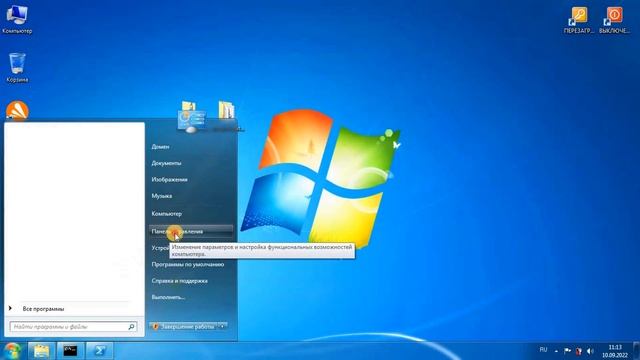Open the volume speaker icon

click(590, 351)
